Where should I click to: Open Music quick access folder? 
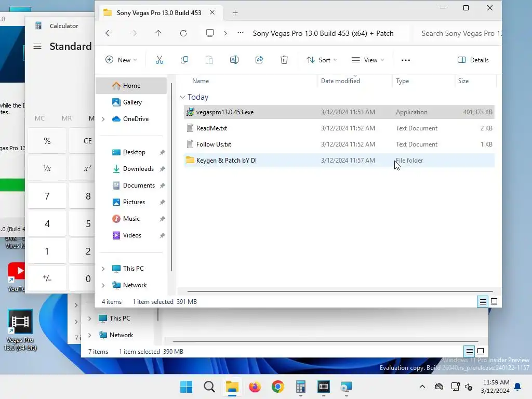point(131,219)
